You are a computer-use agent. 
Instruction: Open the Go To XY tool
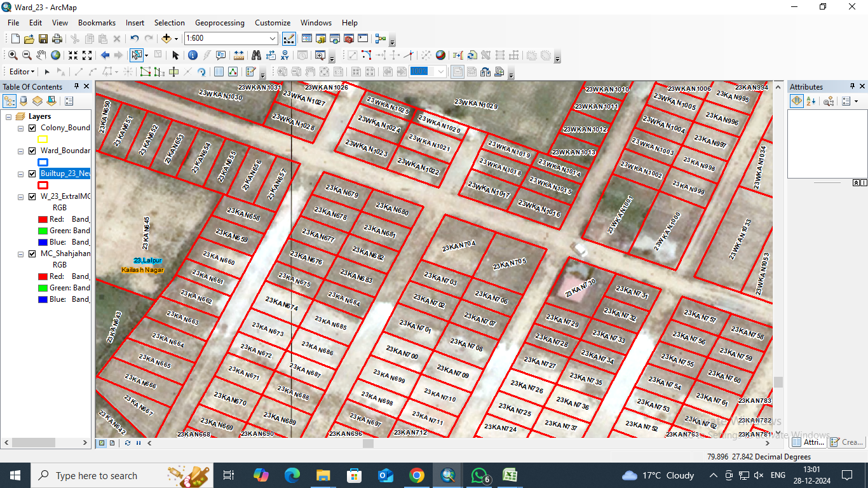pyautogui.click(x=285, y=55)
